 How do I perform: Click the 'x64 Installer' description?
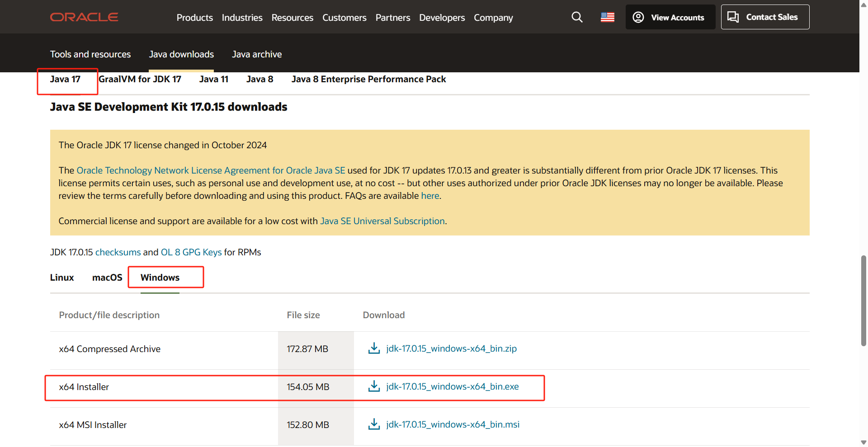84,387
